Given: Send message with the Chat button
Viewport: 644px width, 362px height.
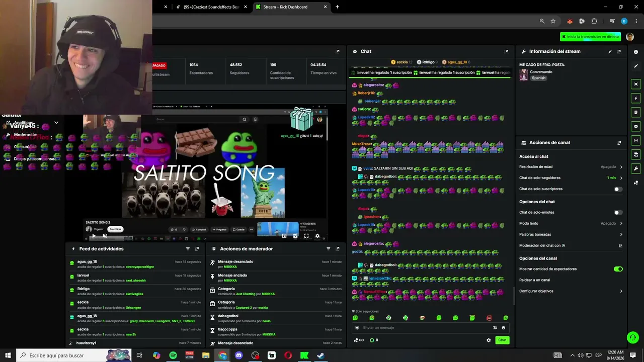Looking at the screenshot, I should pyautogui.click(x=502, y=340).
